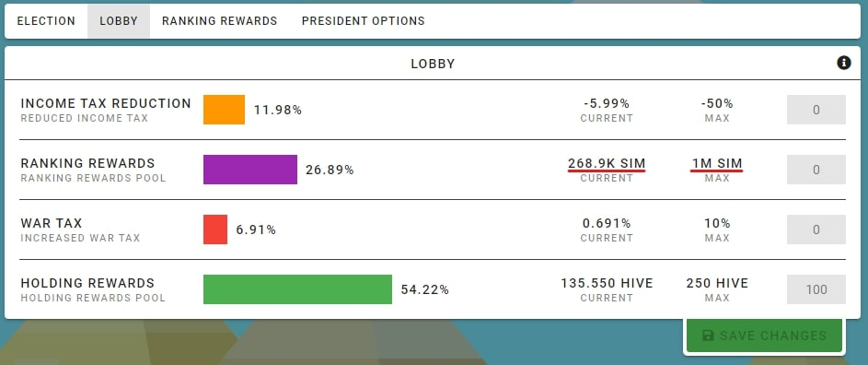Click the 135.550 HIVE current value
The width and height of the screenshot is (868, 365).
[x=607, y=284]
